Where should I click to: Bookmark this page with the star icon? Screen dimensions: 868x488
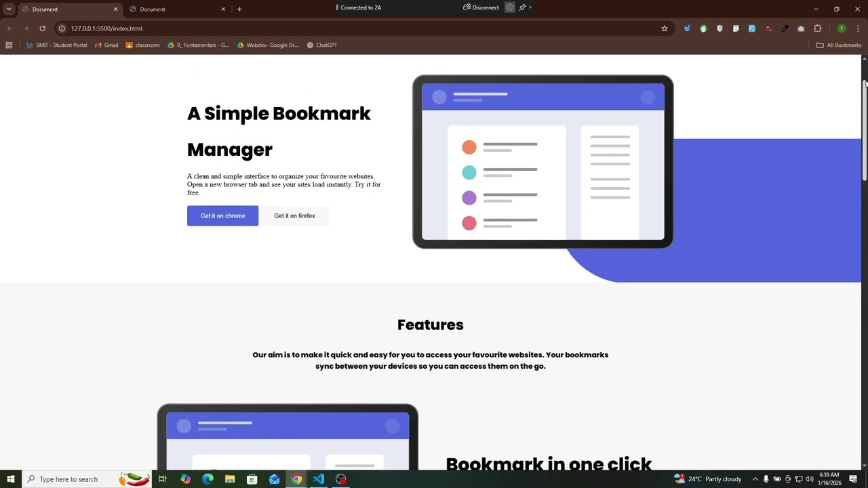pyautogui.click(x=665, y=28)
